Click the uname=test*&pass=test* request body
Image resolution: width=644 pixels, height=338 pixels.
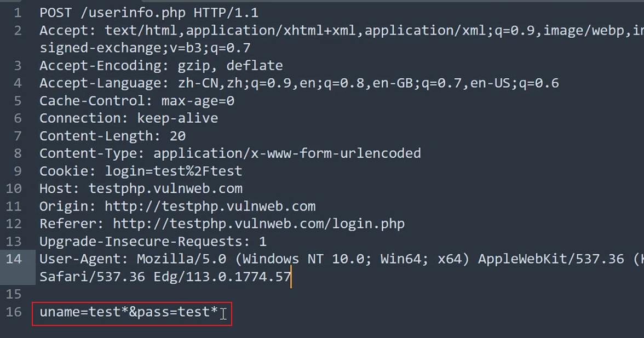tap(129, 312)
